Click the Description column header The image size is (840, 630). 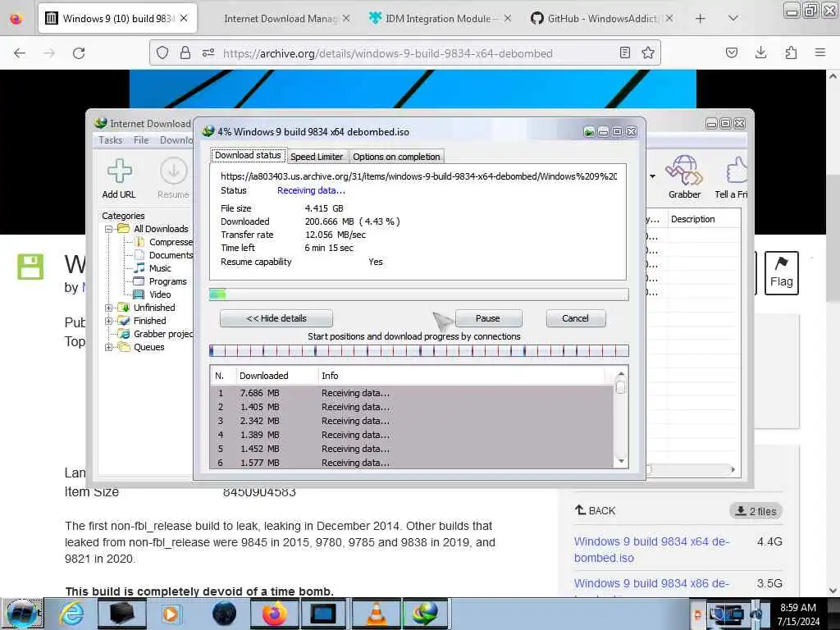pos(703,219)
